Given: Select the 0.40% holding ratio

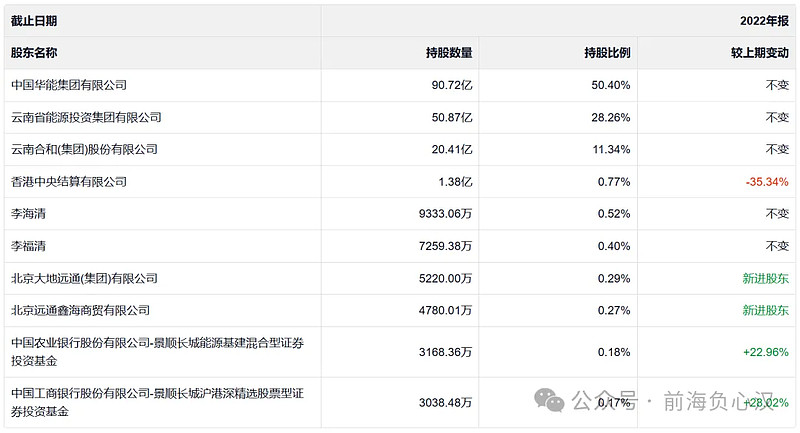Looking at the screenshot, I should (x=614, y=246).
